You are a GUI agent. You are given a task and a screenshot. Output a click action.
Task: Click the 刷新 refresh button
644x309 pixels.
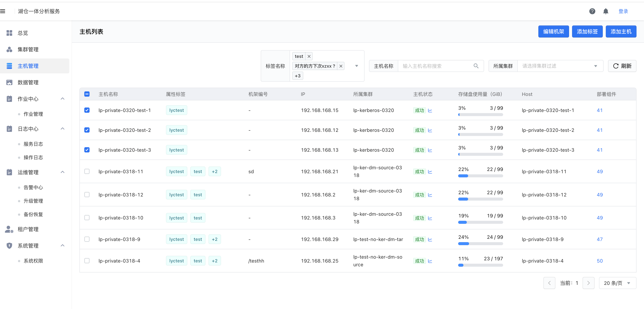click(622, 66)
